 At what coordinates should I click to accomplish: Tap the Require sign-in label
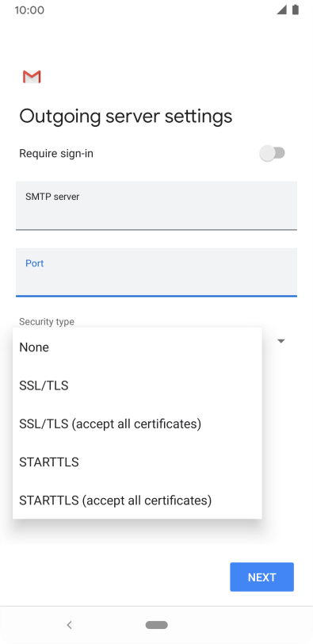point(56,154)
